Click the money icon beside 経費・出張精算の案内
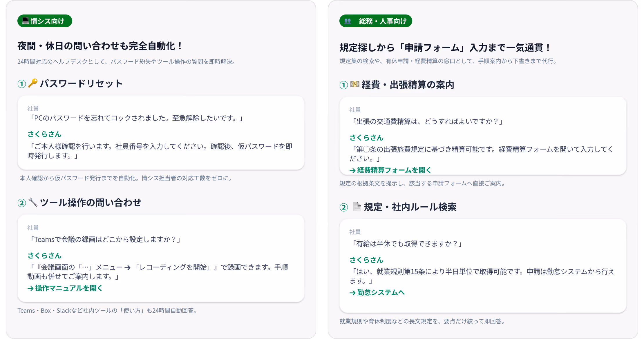 point(355,84)
